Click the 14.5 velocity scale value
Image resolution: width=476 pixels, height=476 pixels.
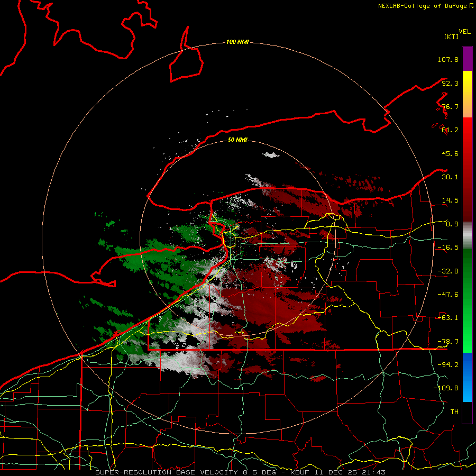(450, 200)
